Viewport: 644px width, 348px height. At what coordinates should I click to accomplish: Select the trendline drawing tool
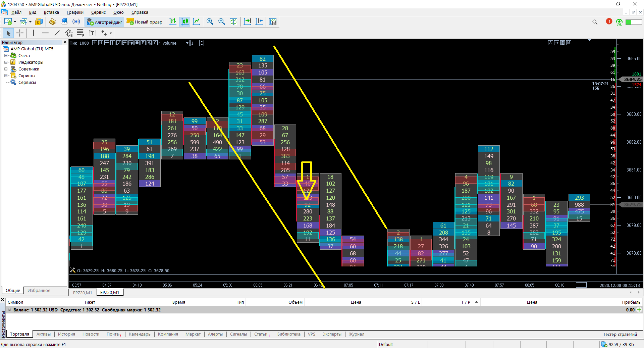(57, 33)
